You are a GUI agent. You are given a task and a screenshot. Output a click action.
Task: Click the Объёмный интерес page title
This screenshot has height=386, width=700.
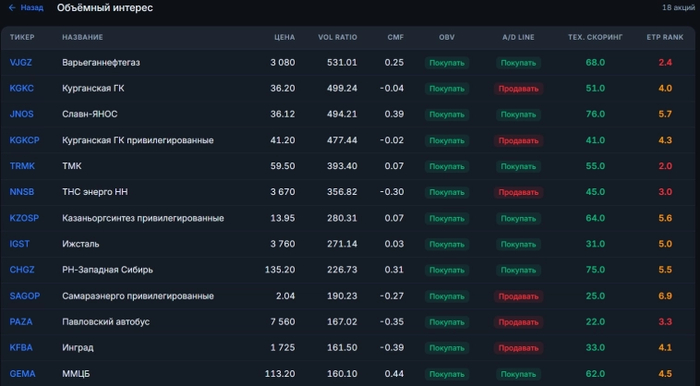pos(105,8)
